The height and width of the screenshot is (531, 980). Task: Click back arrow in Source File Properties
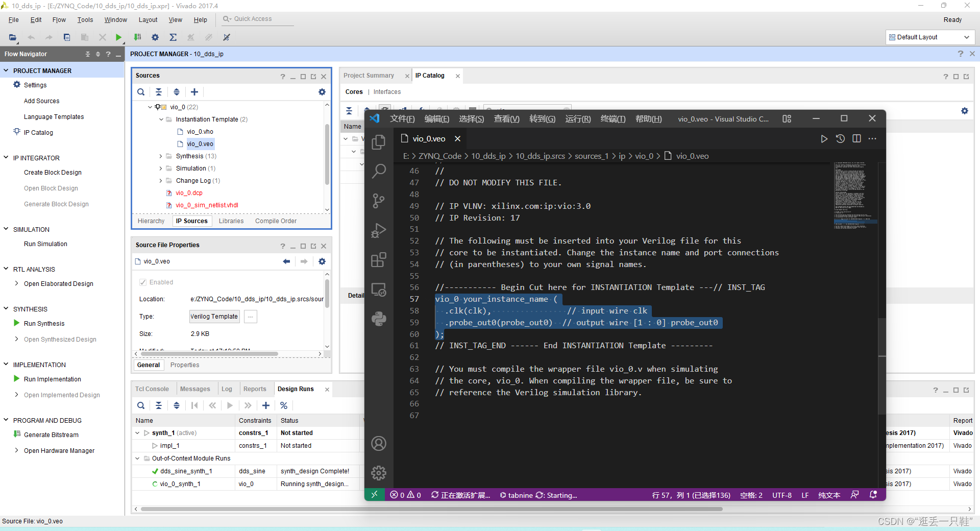pyautogui.click(x=286, y=261)
